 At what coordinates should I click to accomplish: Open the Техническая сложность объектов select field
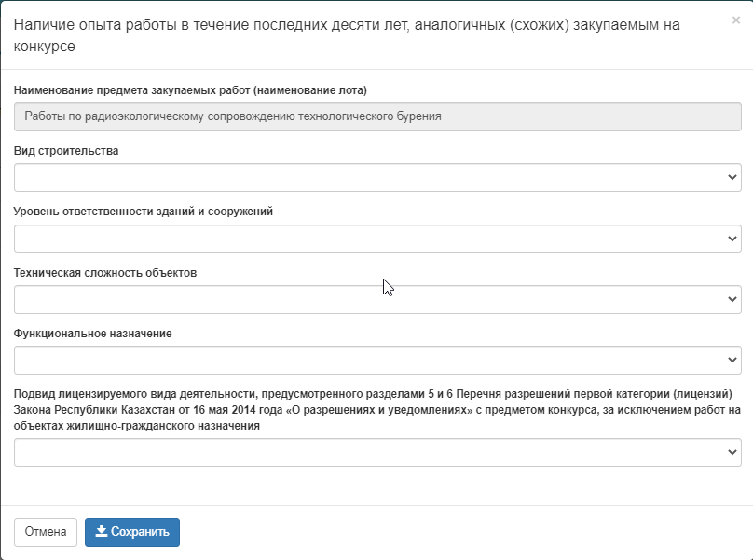[377, 299]
